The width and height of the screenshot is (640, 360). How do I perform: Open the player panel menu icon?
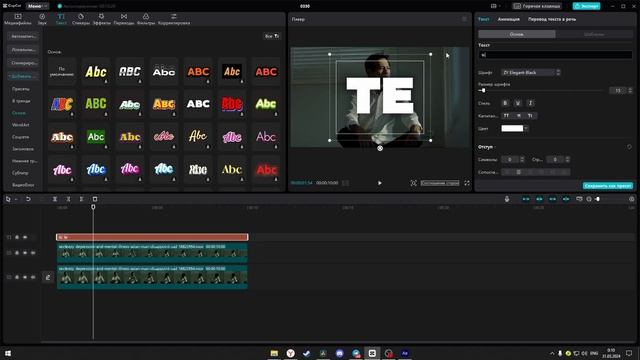464,19
